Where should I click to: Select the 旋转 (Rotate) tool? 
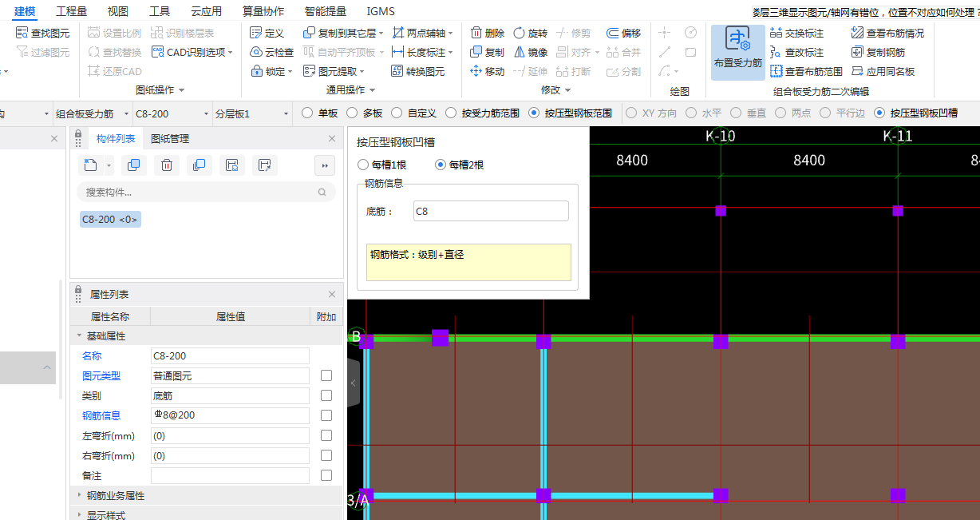530,33
